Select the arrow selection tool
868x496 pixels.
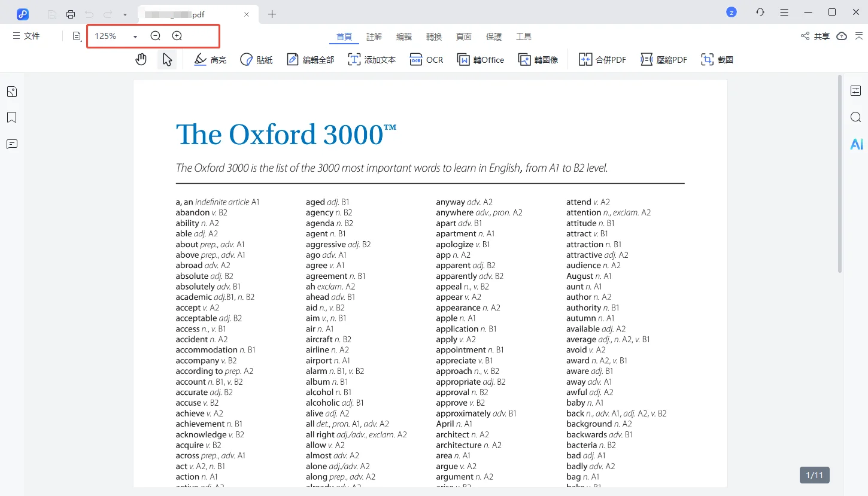coord(167,59)
